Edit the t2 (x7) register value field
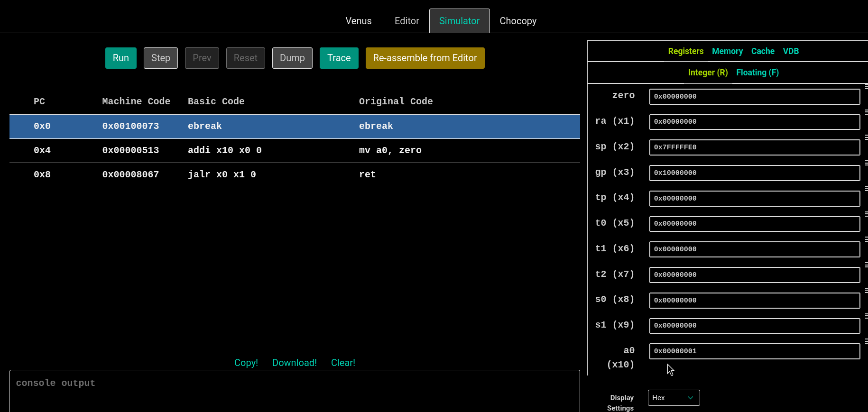Viewport: 868px width, 412px height. coord(754,275)
